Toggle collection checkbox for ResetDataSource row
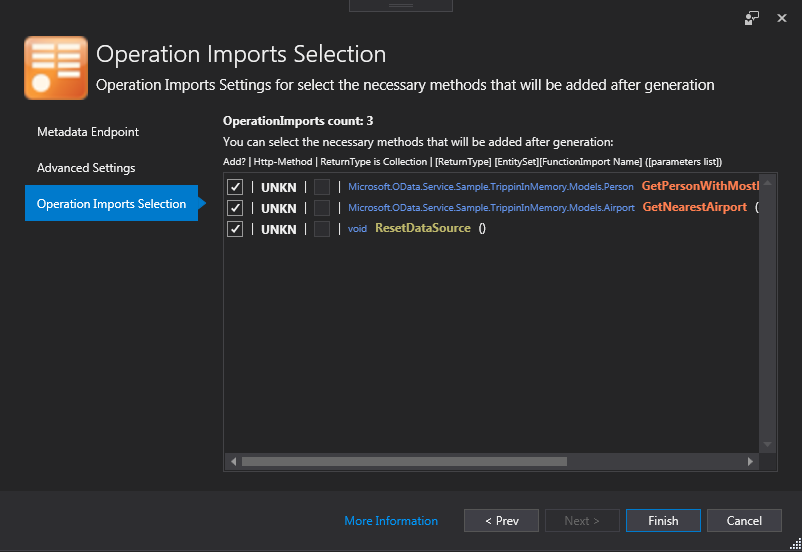 pyautogui.click(x=322, y=229)
